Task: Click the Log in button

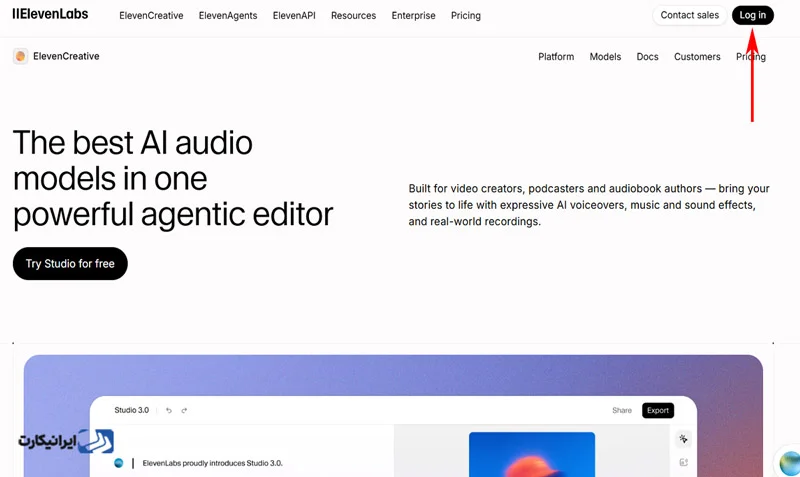Action: 753,15
